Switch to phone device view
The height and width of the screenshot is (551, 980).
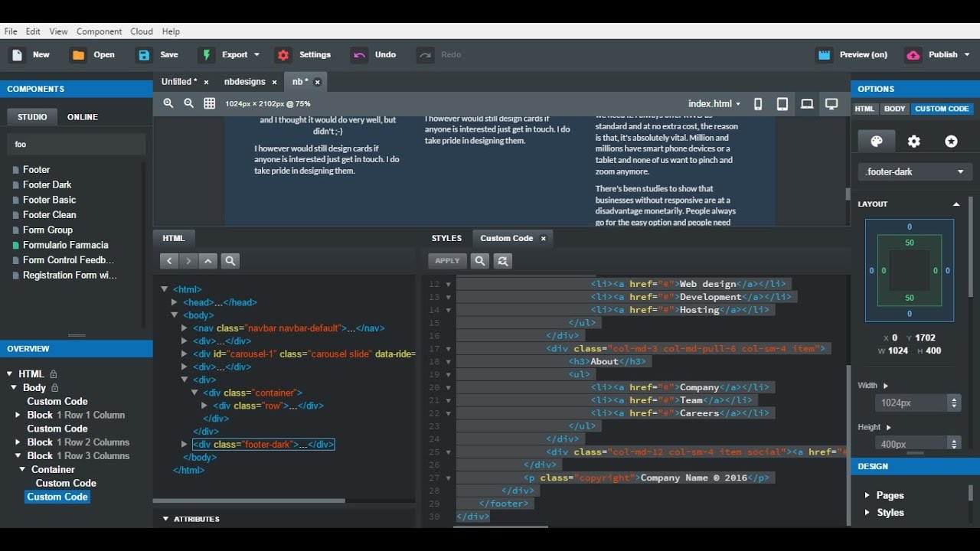tap(758, 104)
